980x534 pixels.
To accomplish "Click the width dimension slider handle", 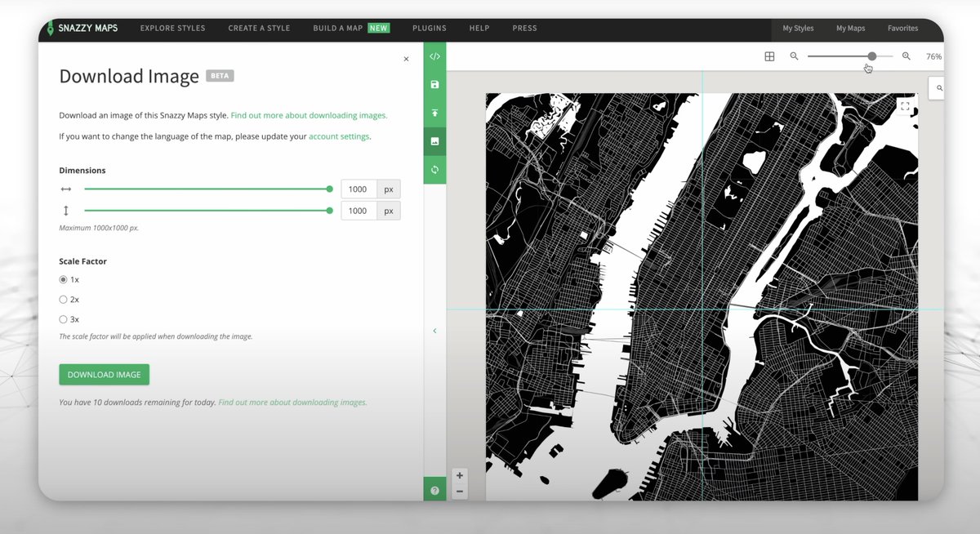I will [x=329, y=189].
